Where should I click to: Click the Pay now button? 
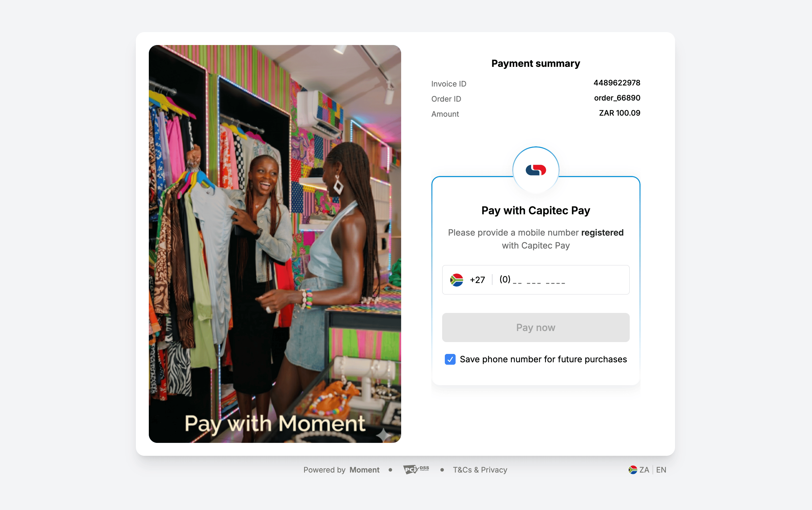tap(535, 327)
